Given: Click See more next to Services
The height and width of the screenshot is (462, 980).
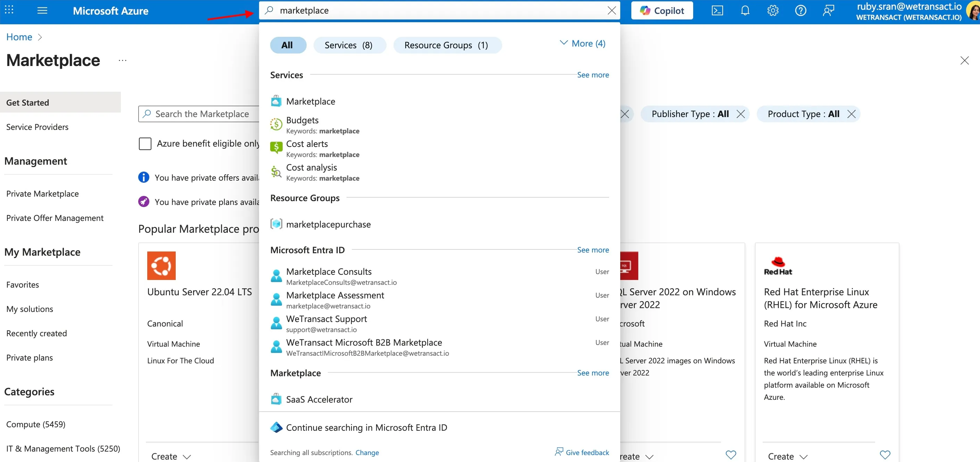Looking at the screenshot, I should click(593, 75).
